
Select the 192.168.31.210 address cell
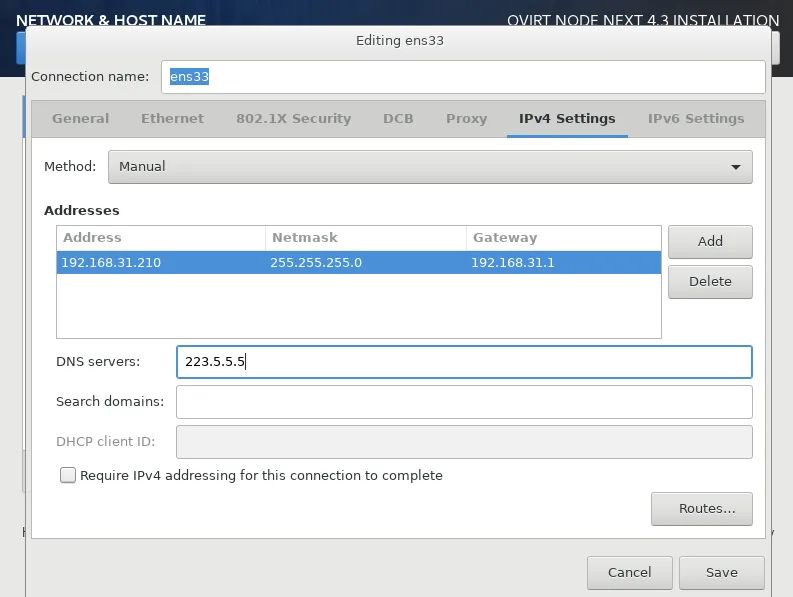[x=161, y=263]
